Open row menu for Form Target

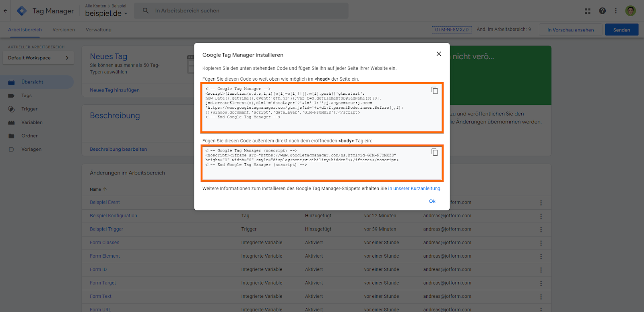point(541,283)
